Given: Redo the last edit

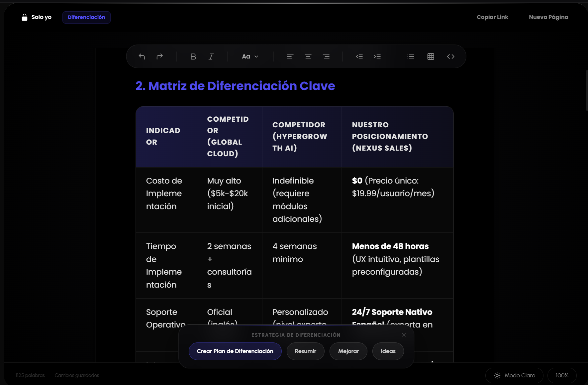Looking at the screenshot, I should [160, 57].
